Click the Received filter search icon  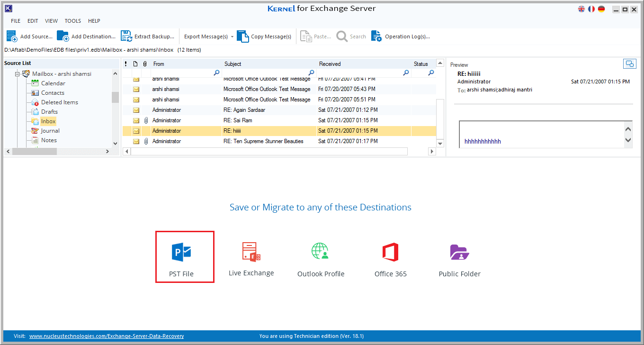pyautogui.click(x=406, y=73)
